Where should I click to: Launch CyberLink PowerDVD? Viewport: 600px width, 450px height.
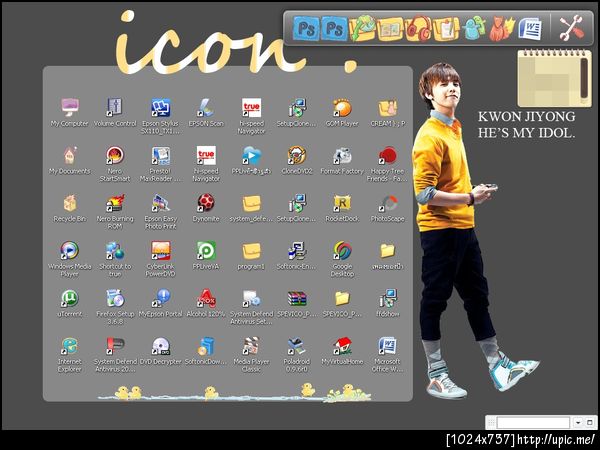(x=160, y=259)
